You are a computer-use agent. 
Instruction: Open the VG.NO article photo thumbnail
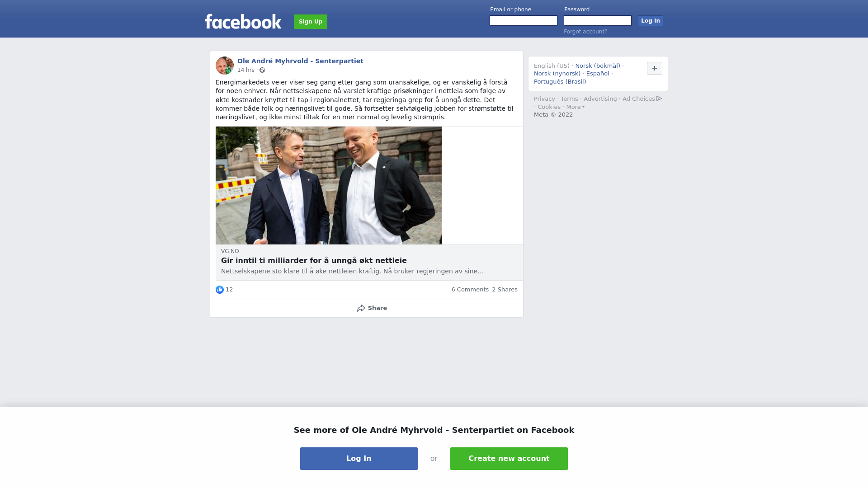point(329,186)
